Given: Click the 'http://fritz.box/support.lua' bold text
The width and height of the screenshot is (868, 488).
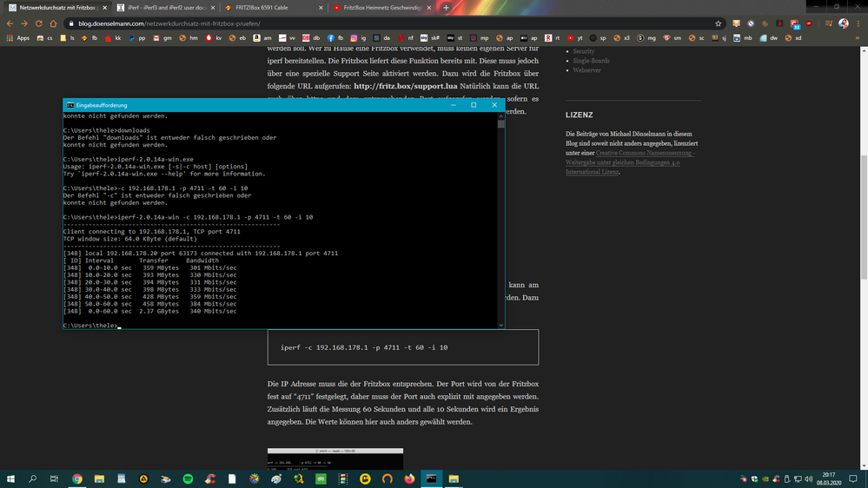Looking at the screenshot, I should pos(405,86).
